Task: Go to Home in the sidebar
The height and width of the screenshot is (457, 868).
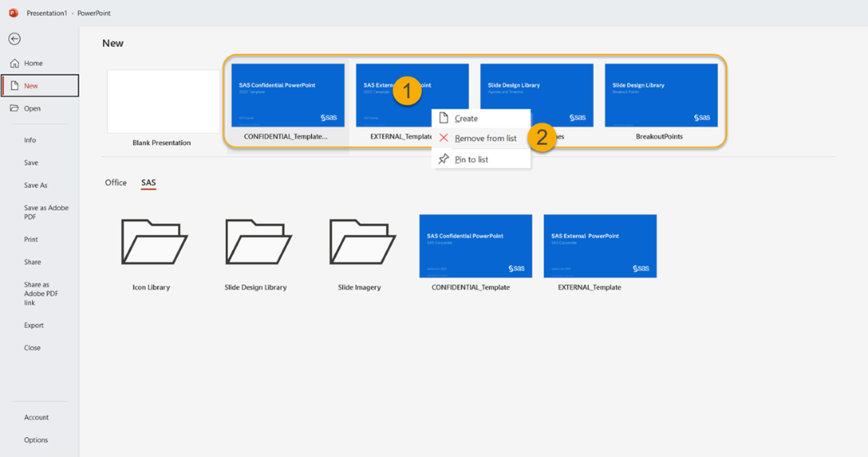Action: (x=40, y=63)
